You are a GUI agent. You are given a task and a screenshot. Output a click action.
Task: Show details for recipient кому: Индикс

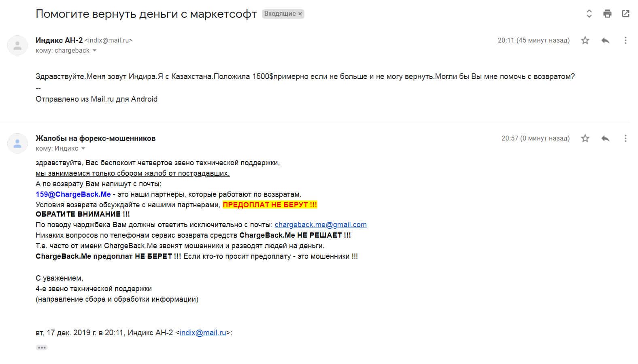tap(83, 149)
